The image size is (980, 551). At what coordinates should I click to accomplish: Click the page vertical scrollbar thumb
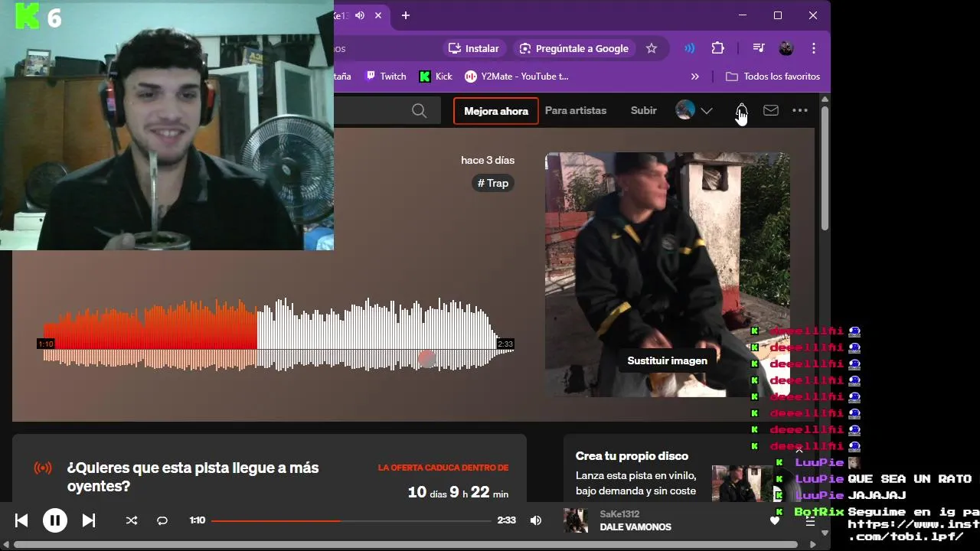tap(825, 168)
